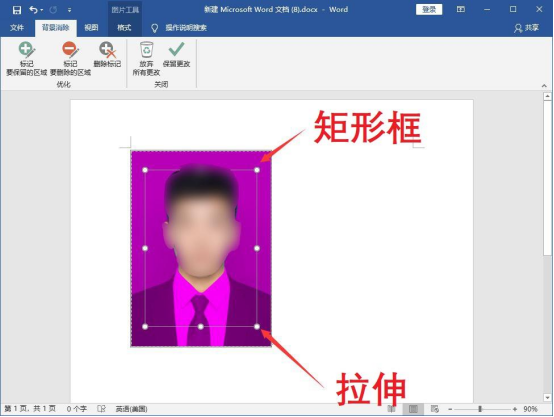The height and width of the screenshot is (417, 554).
Task: Collapse the ribbon with the chevron
Action: (544, 86)
